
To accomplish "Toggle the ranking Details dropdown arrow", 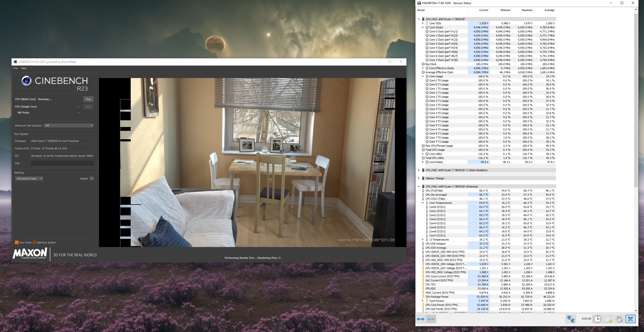I will [x=92, y=179].
